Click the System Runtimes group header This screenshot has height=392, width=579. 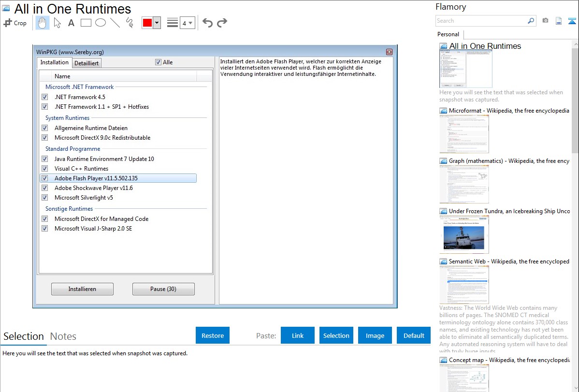67,118
